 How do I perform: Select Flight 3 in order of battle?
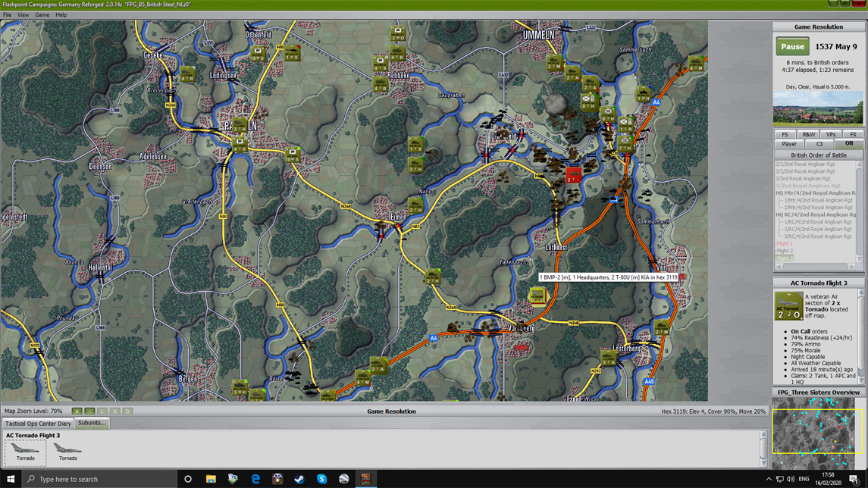click(785, 258)
